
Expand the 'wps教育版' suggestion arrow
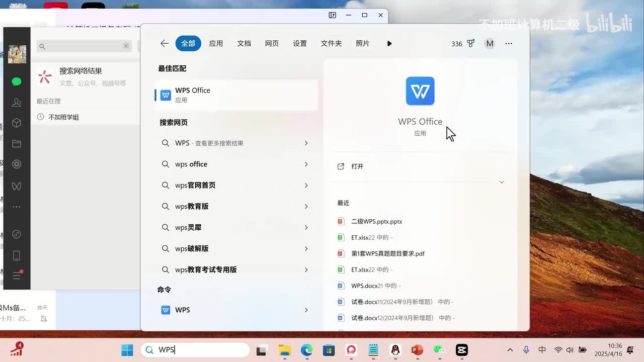tap(306, 207)
